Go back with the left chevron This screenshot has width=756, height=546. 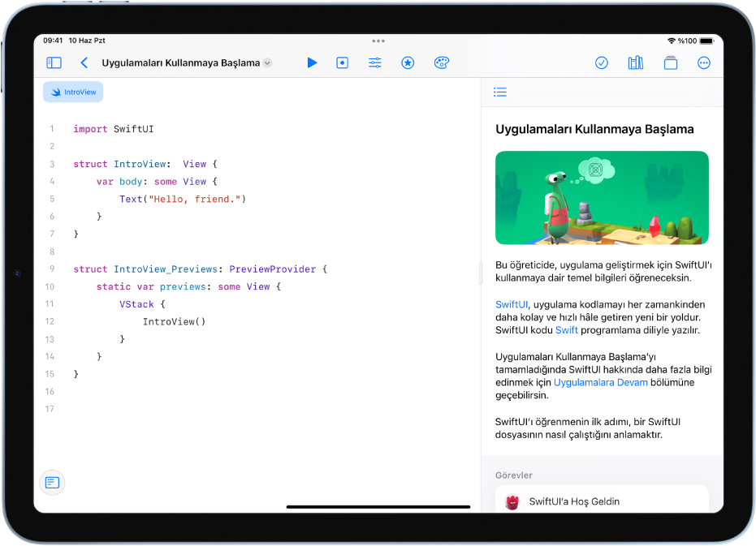pyautogui.click(x=84, y=62)
